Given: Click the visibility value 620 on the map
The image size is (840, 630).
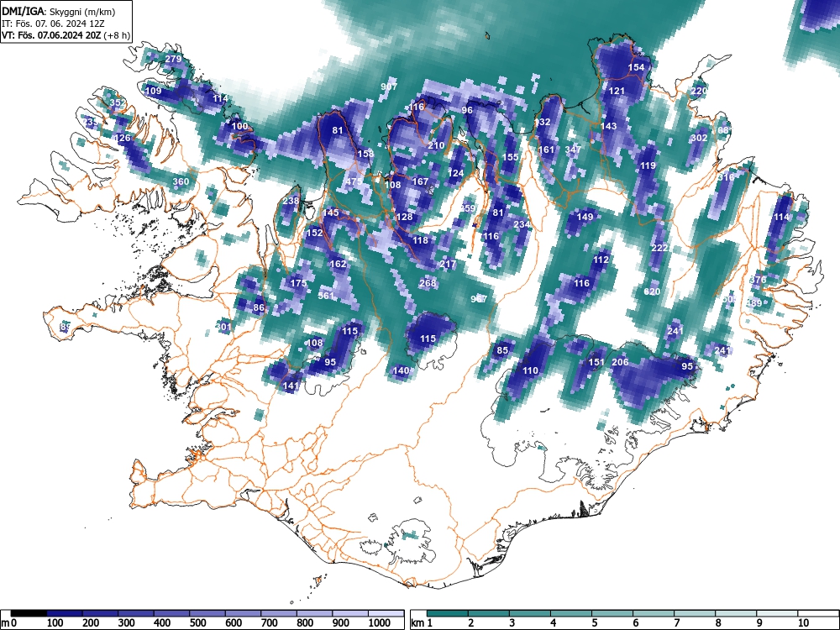Looking at the screenshot, I should coord(652,291).
